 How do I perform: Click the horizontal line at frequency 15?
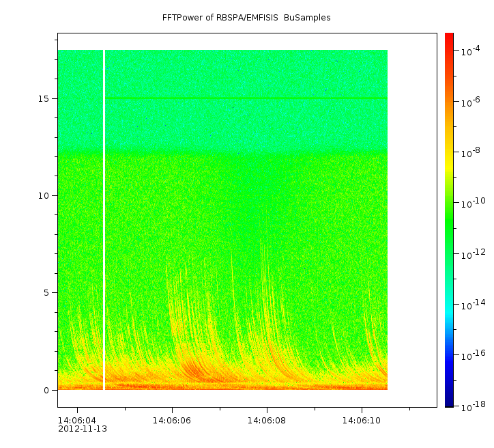(246, 98)
